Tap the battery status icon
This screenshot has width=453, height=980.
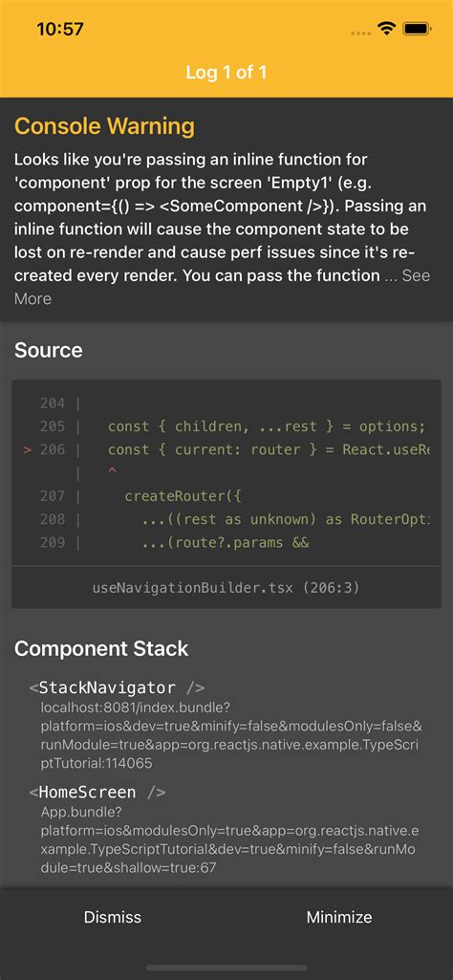(x=415, y=29)
